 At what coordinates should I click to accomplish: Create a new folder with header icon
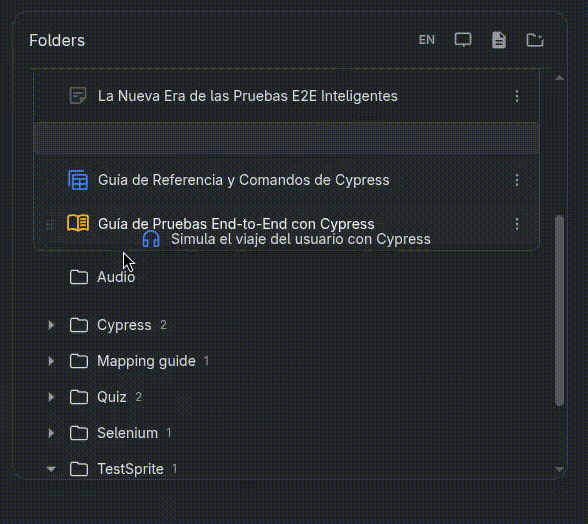535,40
